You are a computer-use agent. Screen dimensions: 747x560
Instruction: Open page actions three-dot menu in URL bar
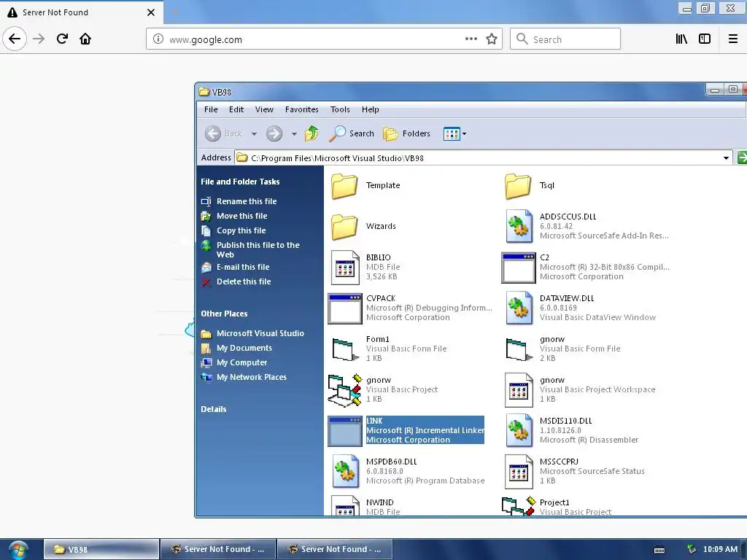coord(471,39)
